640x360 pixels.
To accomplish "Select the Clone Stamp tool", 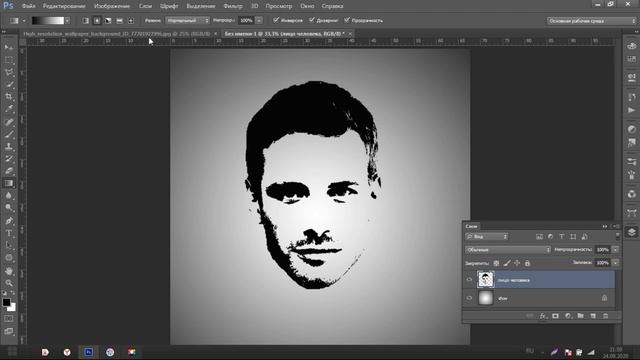I will point(9,146).
